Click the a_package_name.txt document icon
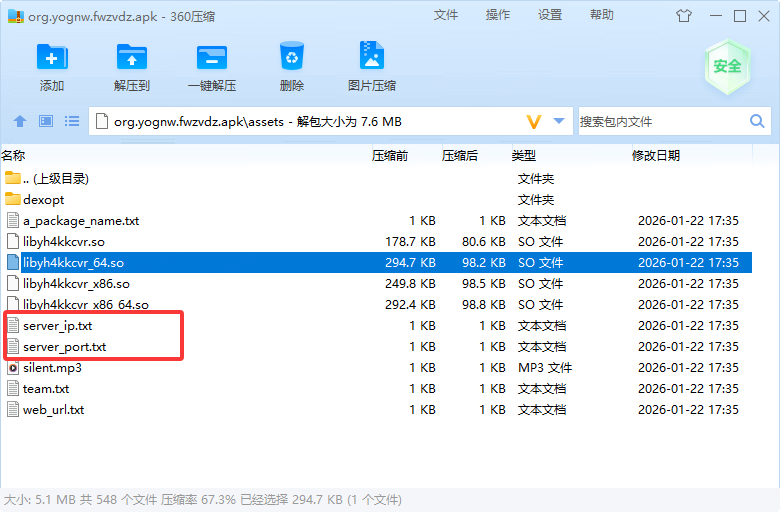This screenshot has width=780, height=512. pyautogui.click(x=13, y=220)
